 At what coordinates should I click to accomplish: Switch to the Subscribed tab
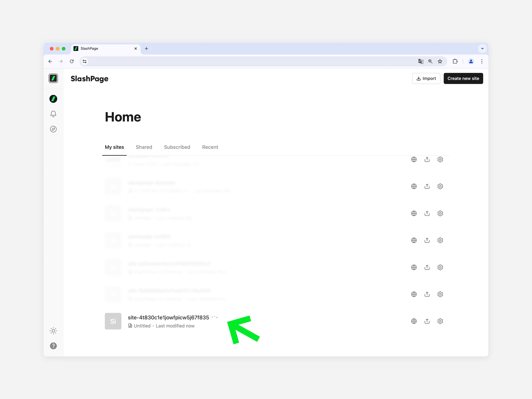(177, 147)
